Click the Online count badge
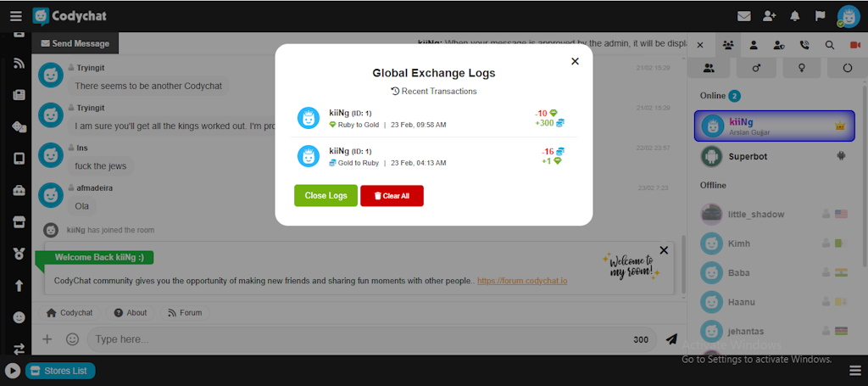The height and width of the screenshot is (386, 868). point(735,96)
